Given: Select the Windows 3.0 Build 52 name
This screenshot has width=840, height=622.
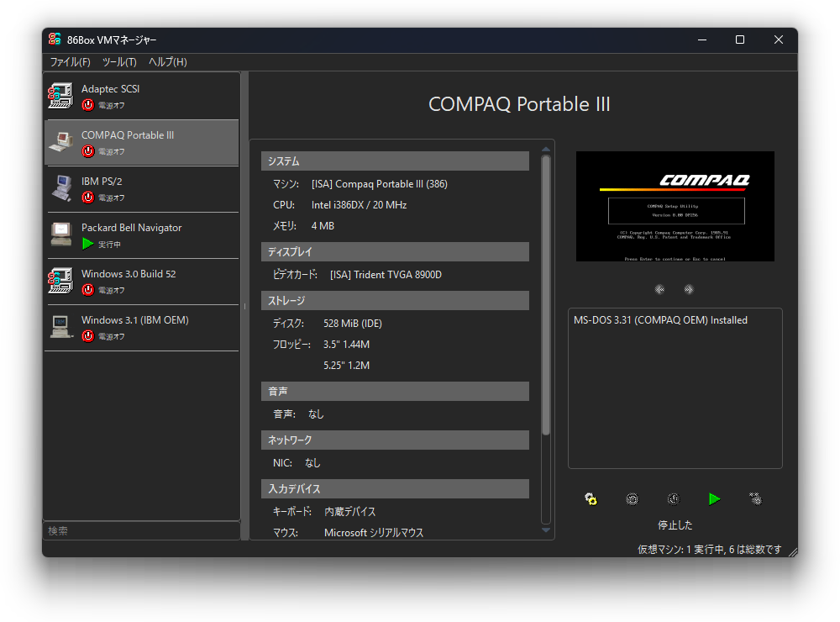Looking at the screenshot, I should (129, 273).
